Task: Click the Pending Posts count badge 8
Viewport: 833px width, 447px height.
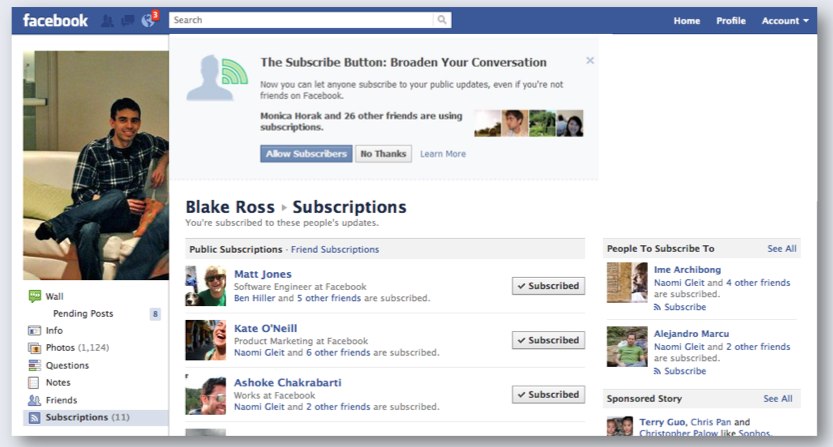Action: tap(155, 314)
